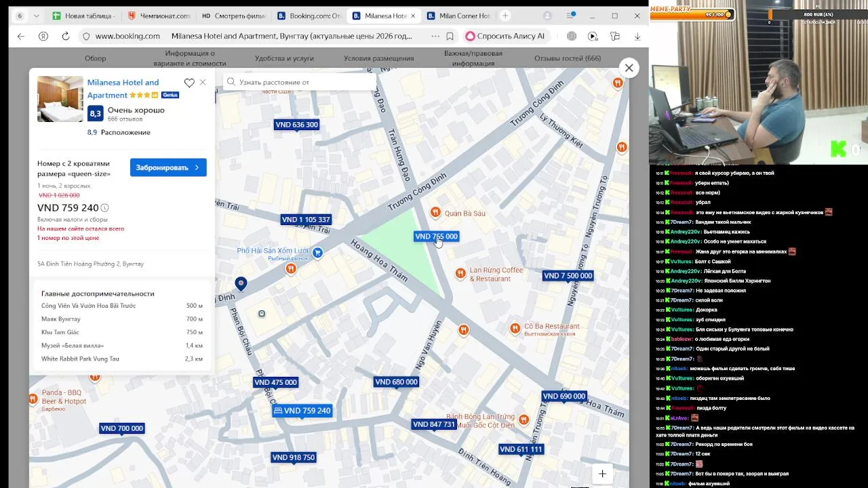Image resolution: width=868 pixels, height=488 pixels.
Task: Switch to the Milan Corner Hotel tab
Action: pyautogui.click(x=458, y=16)
